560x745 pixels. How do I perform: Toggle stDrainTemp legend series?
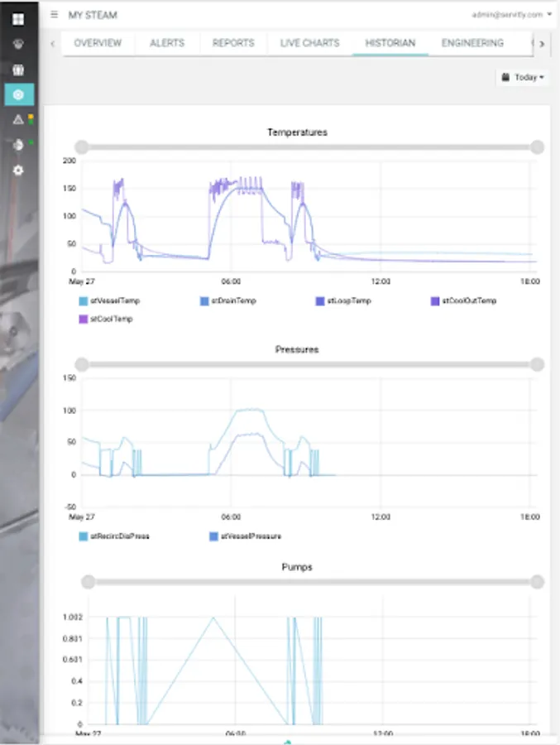tap(228, 300)
